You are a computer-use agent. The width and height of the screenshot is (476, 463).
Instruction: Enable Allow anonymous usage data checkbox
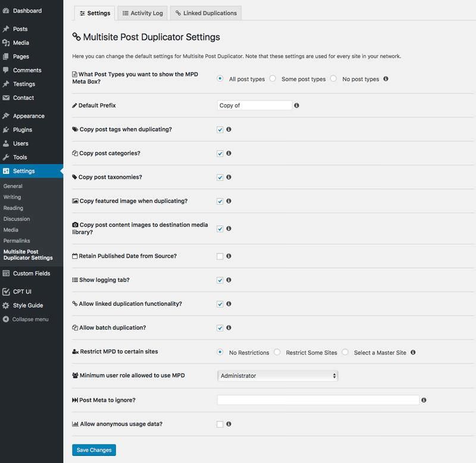[220, 424]
